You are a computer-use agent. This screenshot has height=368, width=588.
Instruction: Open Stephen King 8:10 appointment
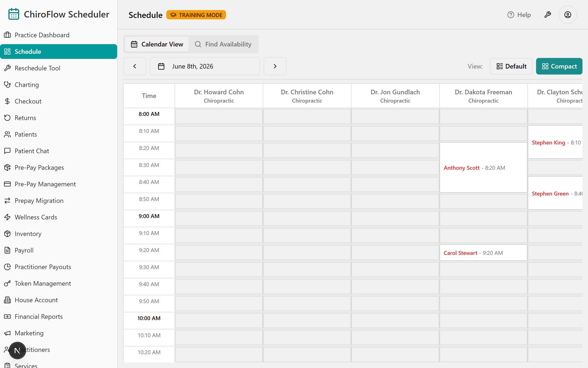555,142
